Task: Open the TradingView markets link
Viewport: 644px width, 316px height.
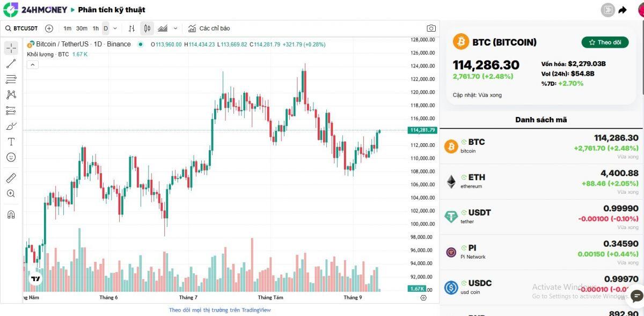Action: pos(220,310)
